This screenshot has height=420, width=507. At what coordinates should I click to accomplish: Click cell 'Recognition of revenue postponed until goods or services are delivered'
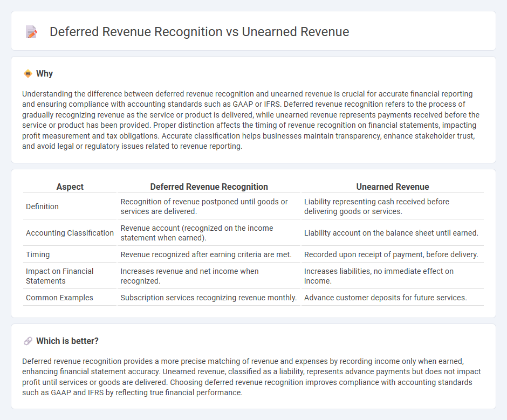click(209, 206)
